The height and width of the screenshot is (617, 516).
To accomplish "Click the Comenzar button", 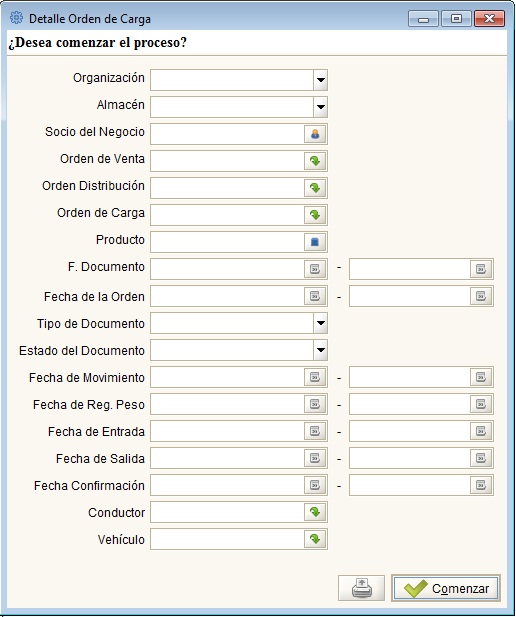I will tap(446, 588).
